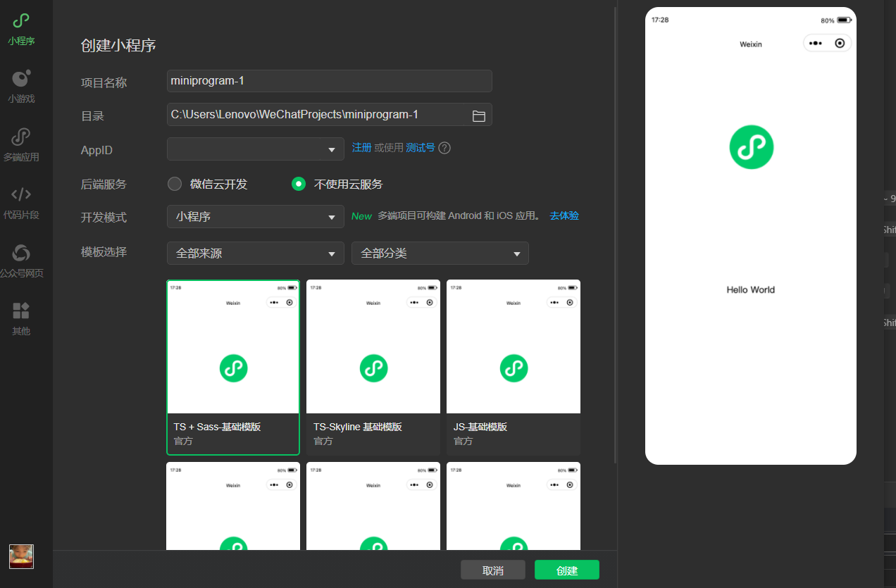Viewport: 896px width, 588px height.
Task: Select 小程序 in the left sidebar
Action: point(21,30)
